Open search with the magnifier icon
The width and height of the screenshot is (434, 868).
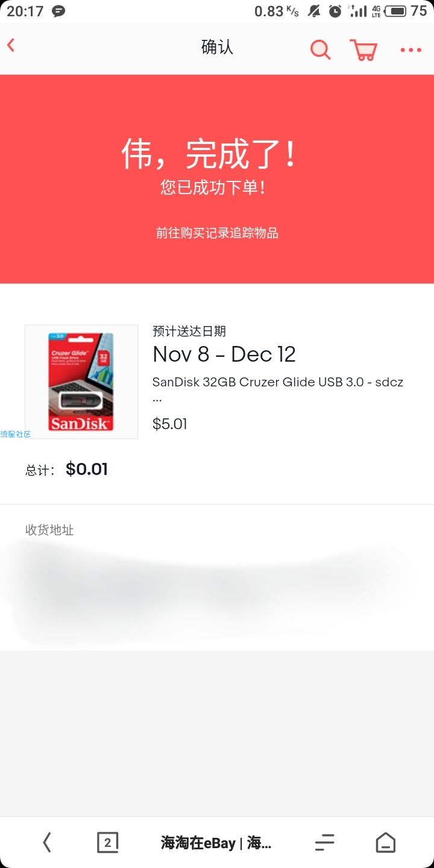pyautogui.click(x=321, y=50)
